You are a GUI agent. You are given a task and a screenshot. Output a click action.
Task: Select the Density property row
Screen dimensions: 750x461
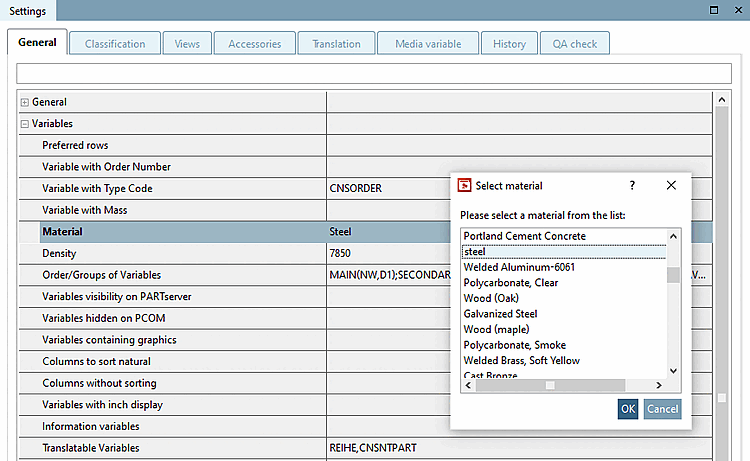click(173, 253)
